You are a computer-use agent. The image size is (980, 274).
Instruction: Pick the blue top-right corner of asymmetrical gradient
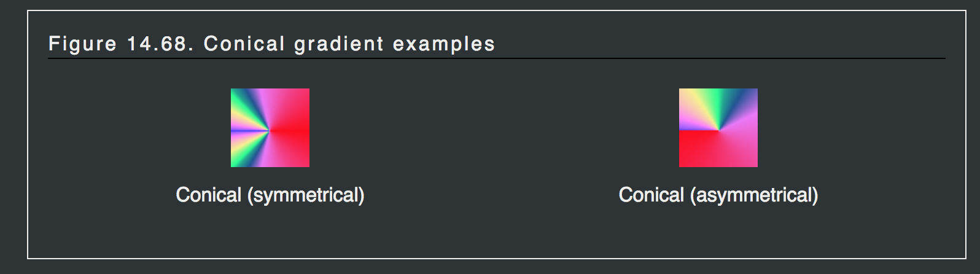point(752,94)
